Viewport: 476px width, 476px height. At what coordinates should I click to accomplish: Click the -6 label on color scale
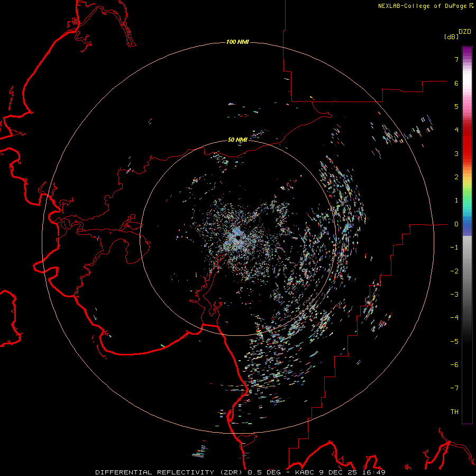click(454, 365)
